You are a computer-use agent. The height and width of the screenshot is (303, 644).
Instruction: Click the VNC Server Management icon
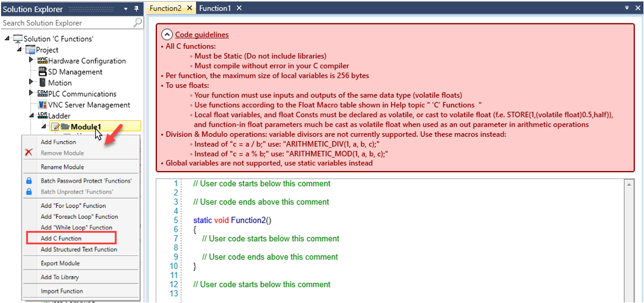(42, 105)
